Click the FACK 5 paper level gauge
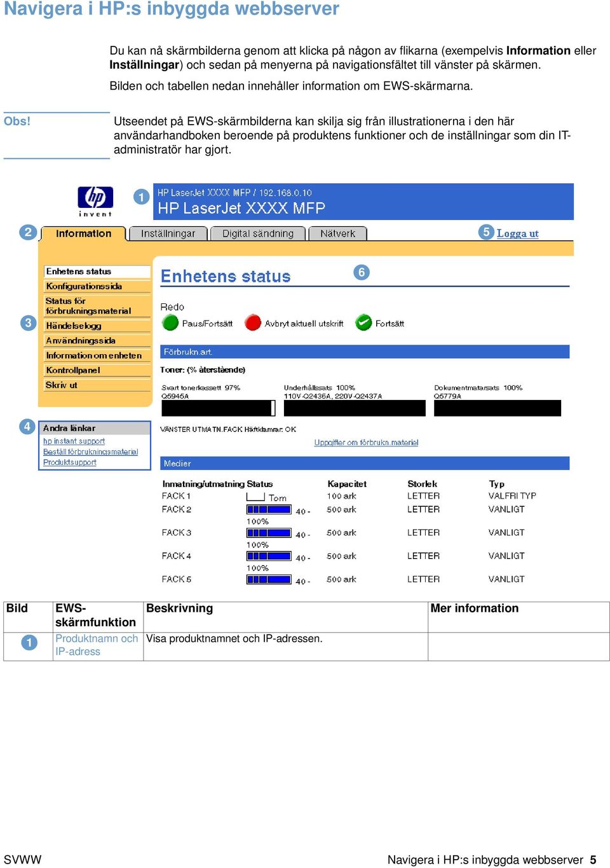This screenshot has height=868, width=610. (269, 579)
